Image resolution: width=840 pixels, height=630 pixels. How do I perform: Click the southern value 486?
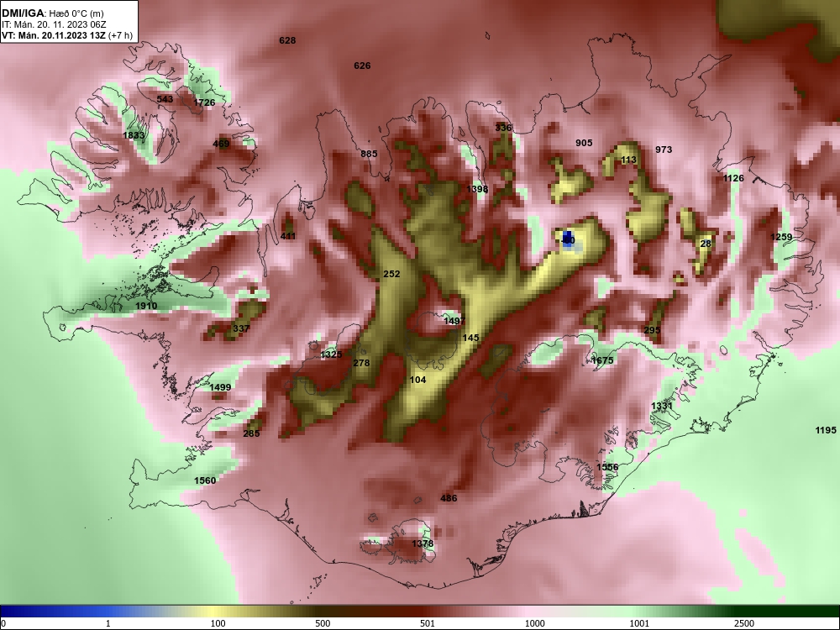(449, 498)
